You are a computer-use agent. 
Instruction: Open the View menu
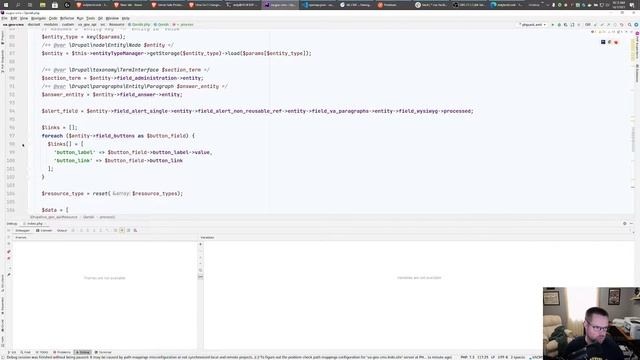click(24, 18)
